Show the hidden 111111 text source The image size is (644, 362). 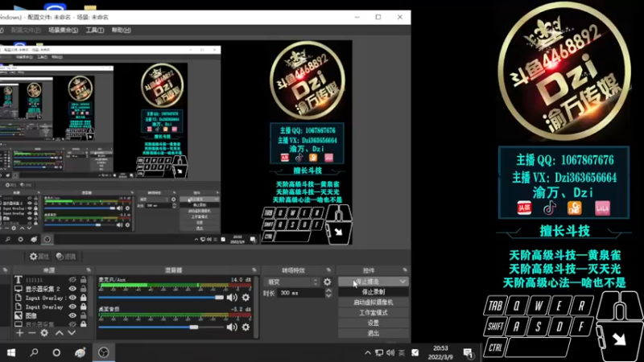[x=72, y=279]
